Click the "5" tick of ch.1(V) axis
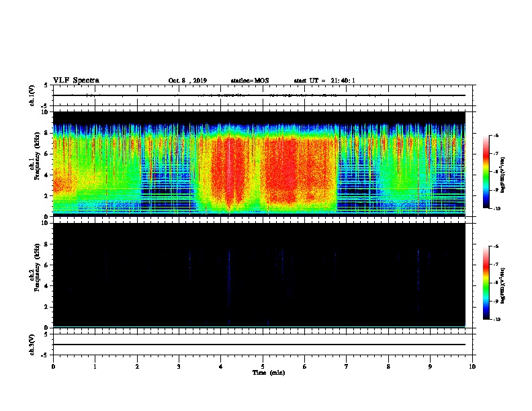 coord(46,85)
